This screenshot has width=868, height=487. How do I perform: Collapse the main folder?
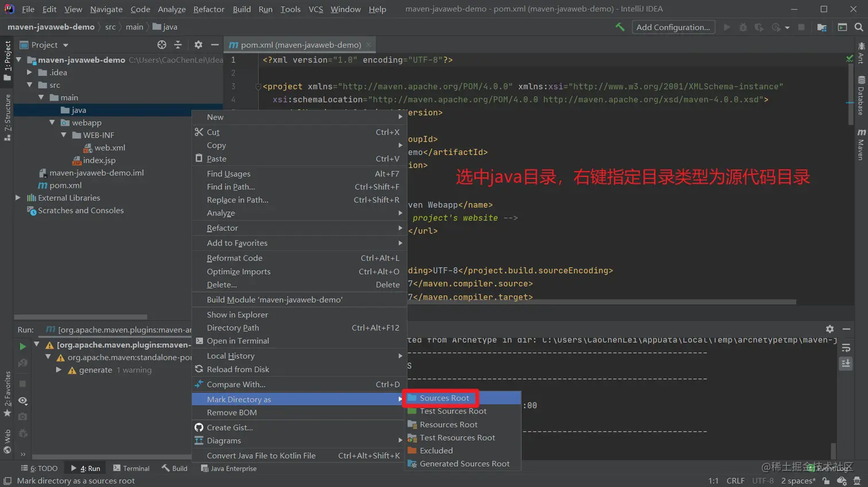41,98
